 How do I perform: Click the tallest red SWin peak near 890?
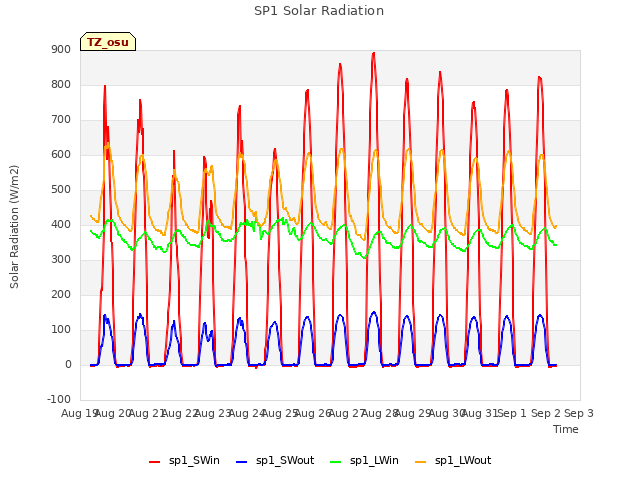pyautogui.click(x=373, y=53)
